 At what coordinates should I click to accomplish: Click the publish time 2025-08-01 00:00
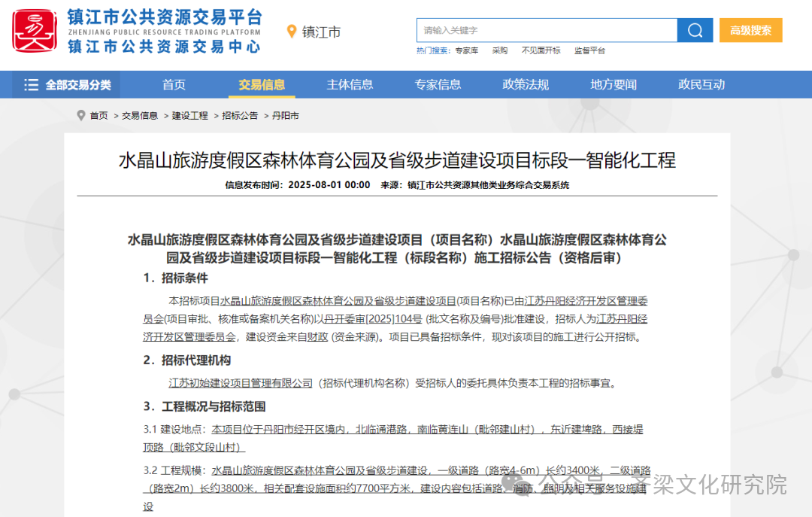(x=329, y=185)
